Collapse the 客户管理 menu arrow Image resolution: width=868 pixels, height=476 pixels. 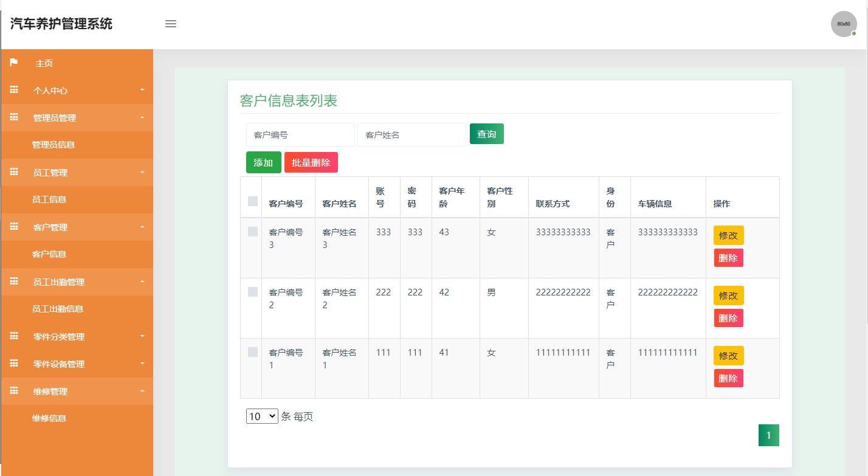click(x=142, y=227)
